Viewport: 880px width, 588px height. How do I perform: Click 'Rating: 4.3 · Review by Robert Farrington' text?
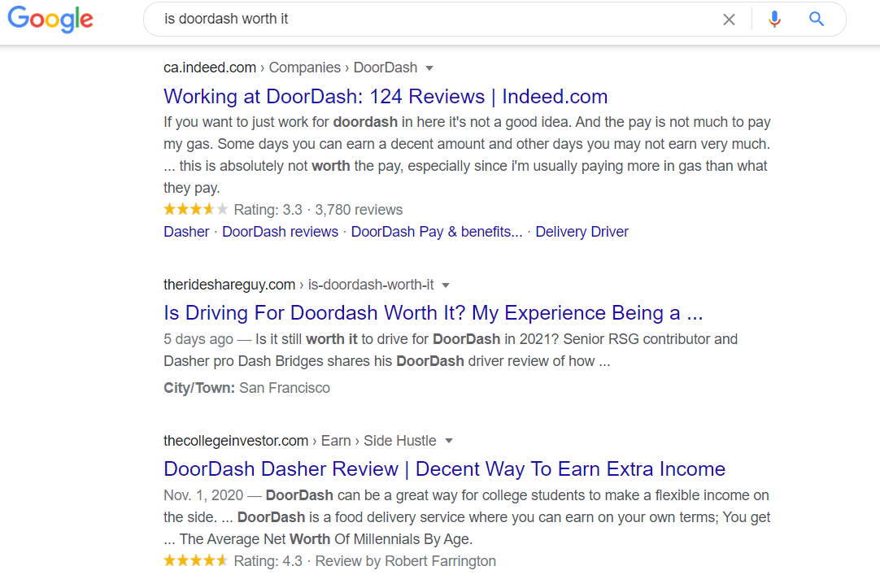click(365, 561)
